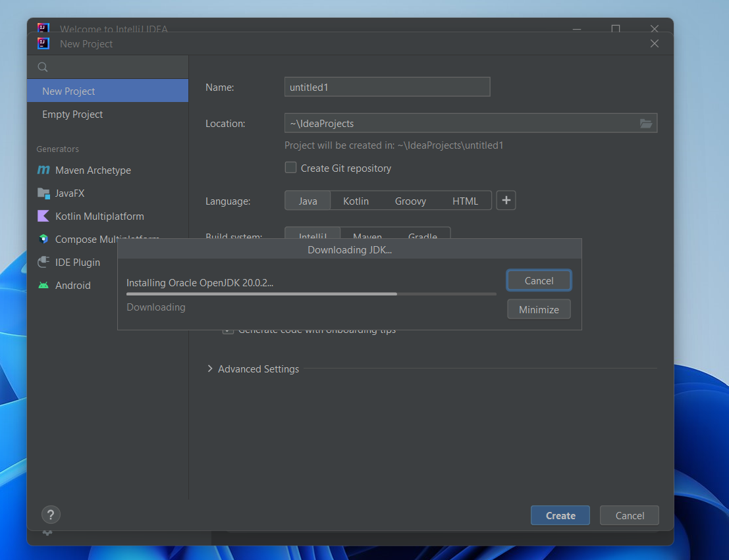The height and width of the screenshot is (560, 729).
Task: Click the Location path field
Action: [x=471, y=123]
